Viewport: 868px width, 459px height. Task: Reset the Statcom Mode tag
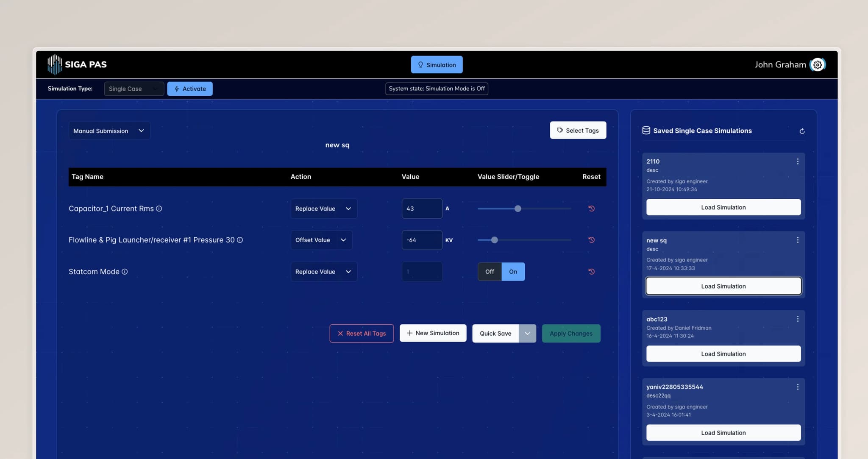point(591,272)
